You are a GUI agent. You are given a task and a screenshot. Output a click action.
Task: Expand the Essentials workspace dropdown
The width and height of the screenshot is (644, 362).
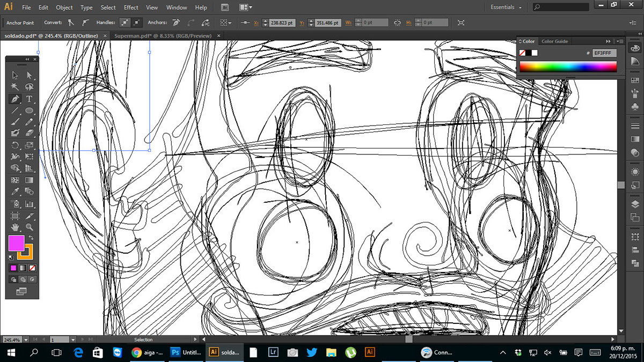[x=506, y=8]
